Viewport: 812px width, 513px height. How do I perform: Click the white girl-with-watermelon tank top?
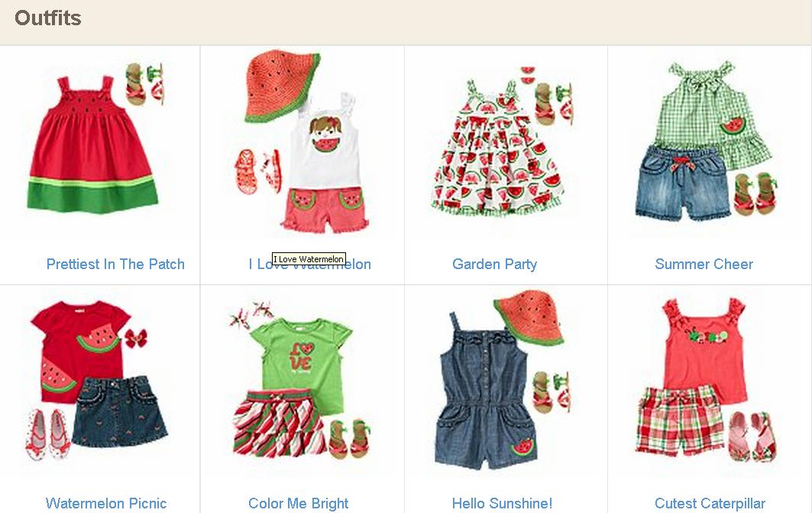pos(325,141)
